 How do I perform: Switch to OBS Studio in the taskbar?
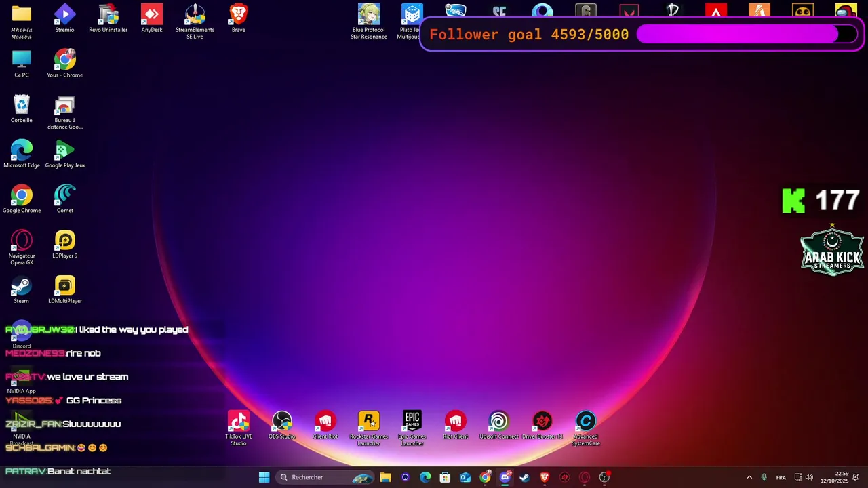pos(604,477)
